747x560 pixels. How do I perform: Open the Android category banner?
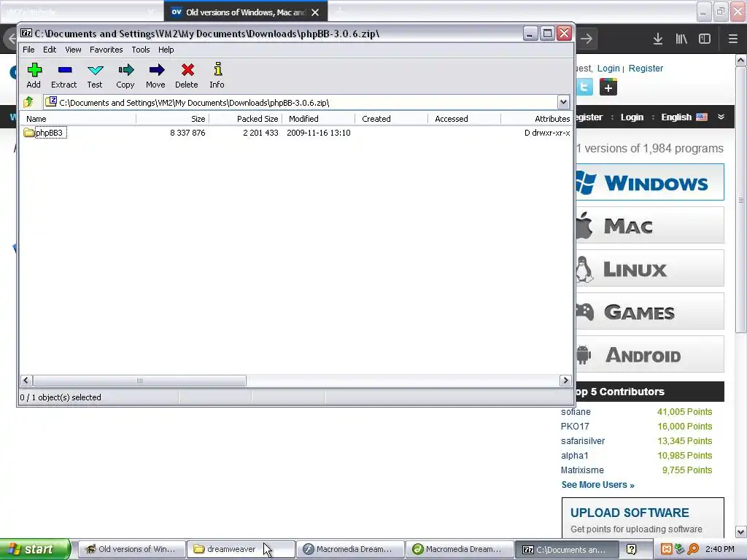pos(650,354)
